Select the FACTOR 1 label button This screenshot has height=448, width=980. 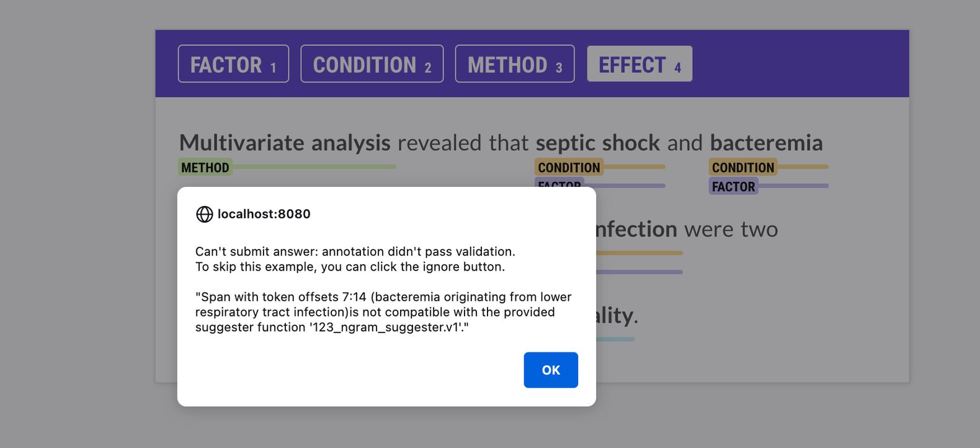click(x=233, y=63)
